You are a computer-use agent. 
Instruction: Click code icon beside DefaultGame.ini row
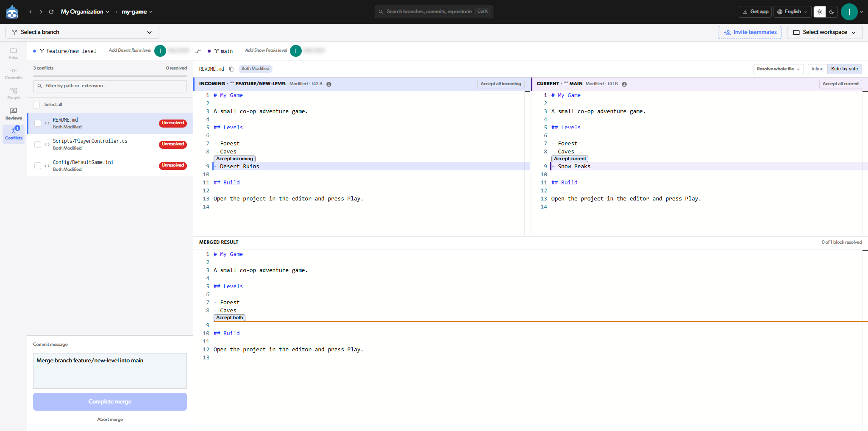pyautogui.click(x=47, y=166)
